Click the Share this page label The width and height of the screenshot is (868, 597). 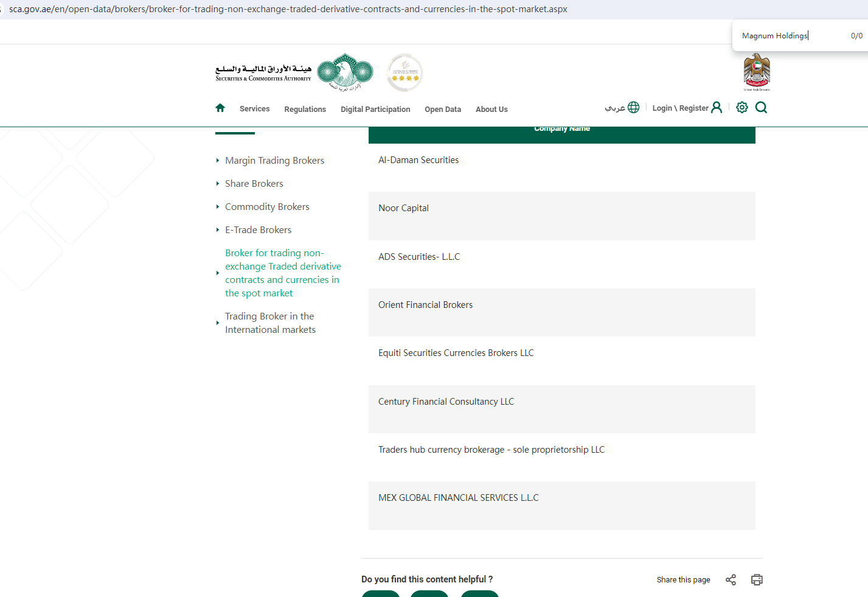tap(683, 580)
